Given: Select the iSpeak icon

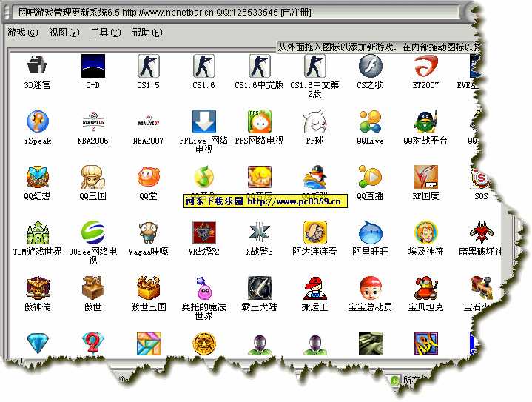Looking at the screenshot, I should point(37,121).
